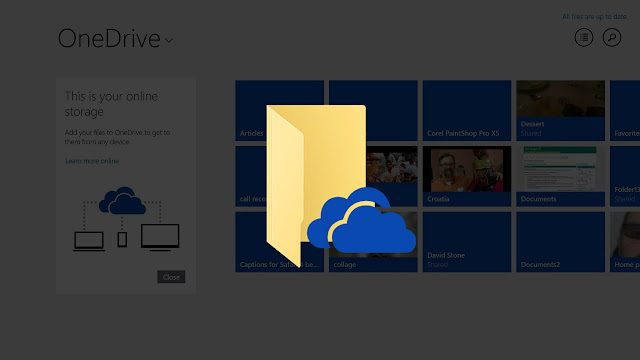Viewport: 640px width, 360px height.
Task: Switch to the list view icon
Action: (x=584, y=38)
